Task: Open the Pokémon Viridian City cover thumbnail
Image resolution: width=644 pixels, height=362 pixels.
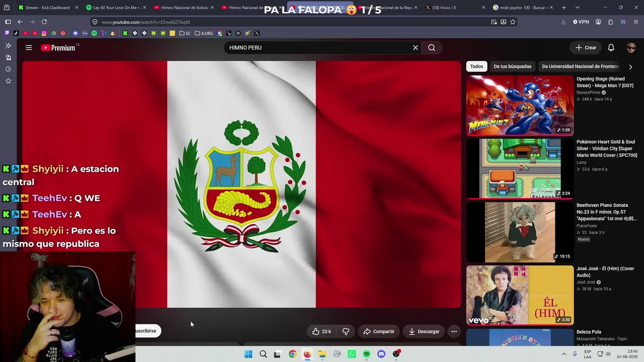Action: coord(520,169)
